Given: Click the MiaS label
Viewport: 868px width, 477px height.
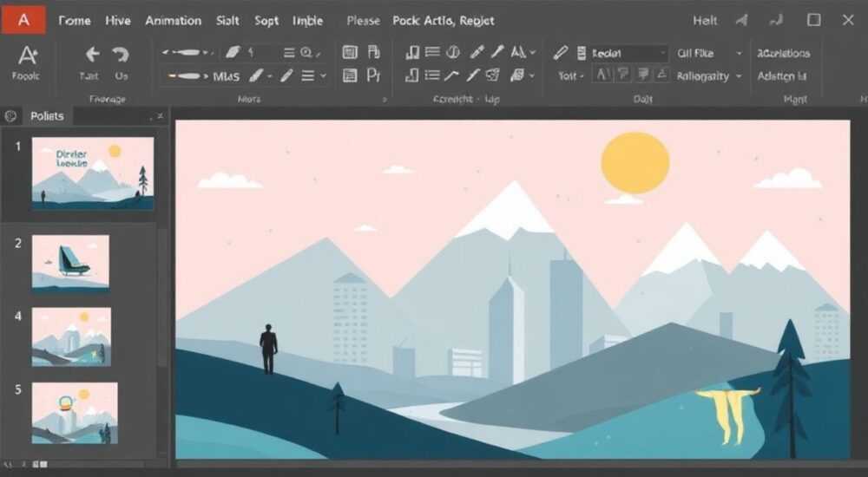Looking at the screenshot, I should click(x=227, y=76).
